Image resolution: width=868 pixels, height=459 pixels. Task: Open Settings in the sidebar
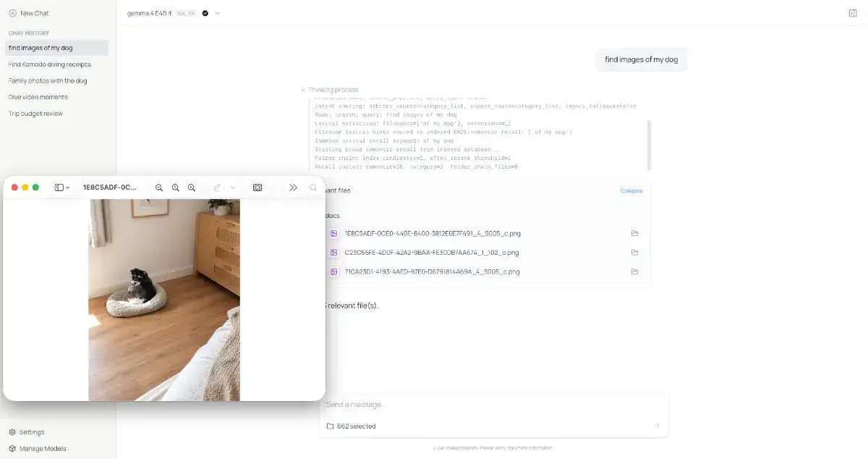tap(27, 432)
